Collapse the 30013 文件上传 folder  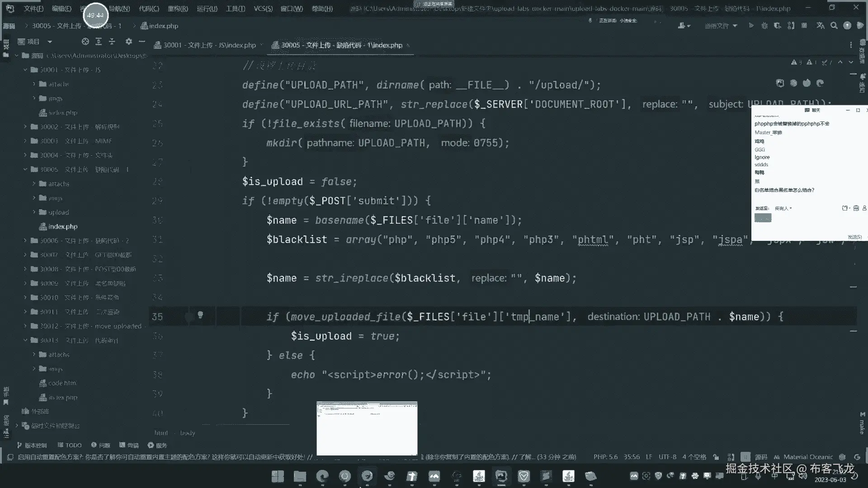26,340
